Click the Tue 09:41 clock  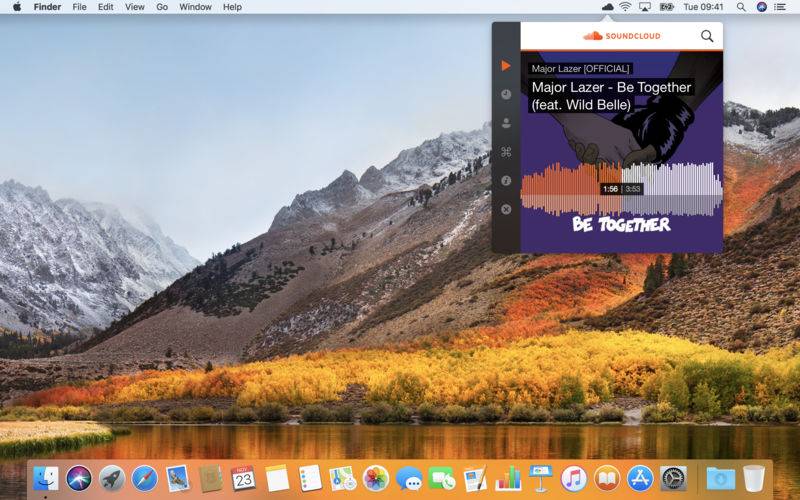703,7
